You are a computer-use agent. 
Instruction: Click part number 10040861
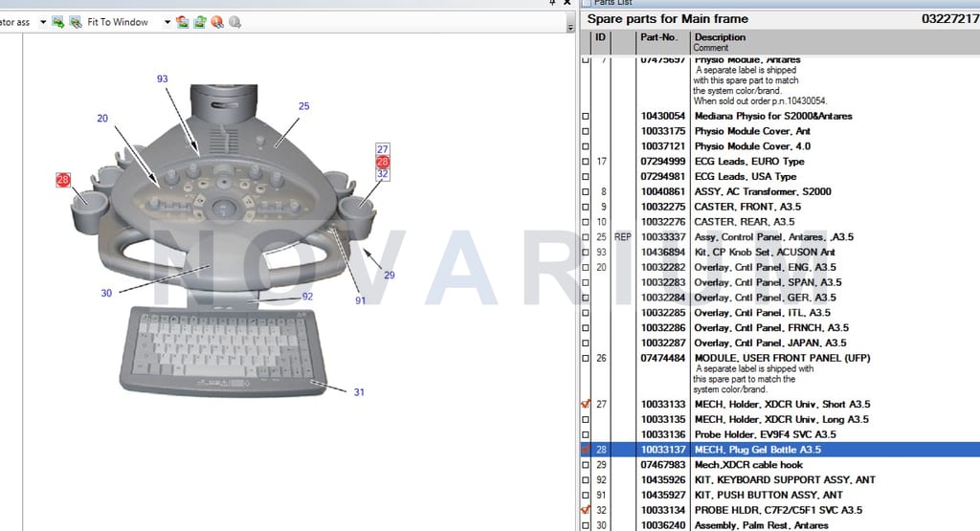coord(663,191)
